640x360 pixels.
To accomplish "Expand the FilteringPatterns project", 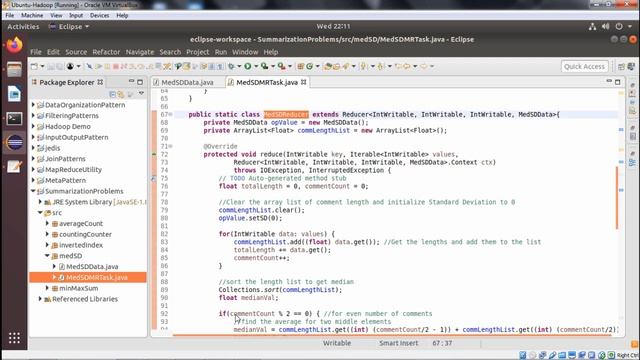I will click(x=33, y=116).
